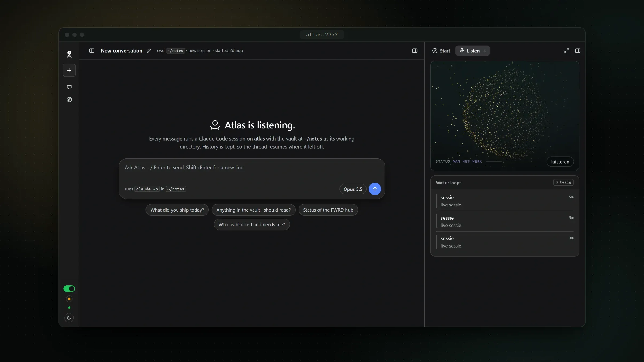644x362 pixels.
Task: Open the chat conversations icon
Action: [x=69, y=87]
